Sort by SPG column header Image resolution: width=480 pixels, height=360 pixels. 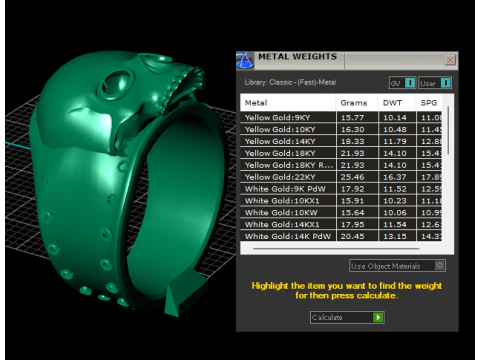click(429, 103)
